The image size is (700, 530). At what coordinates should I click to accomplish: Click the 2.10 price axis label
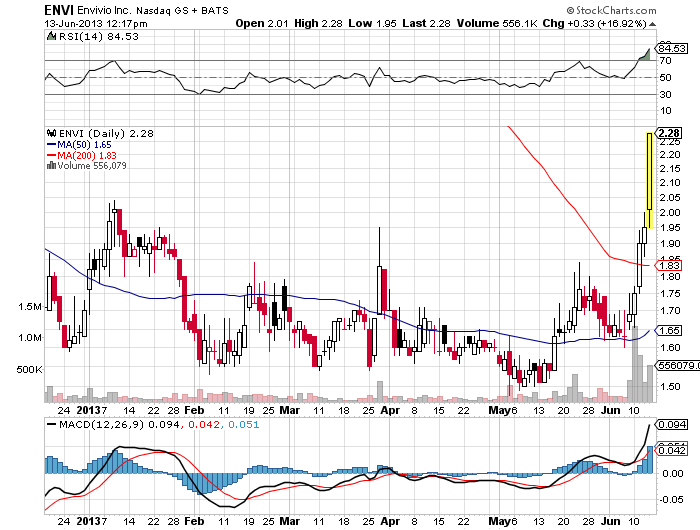pyautogui.click(x=670, y=183)
